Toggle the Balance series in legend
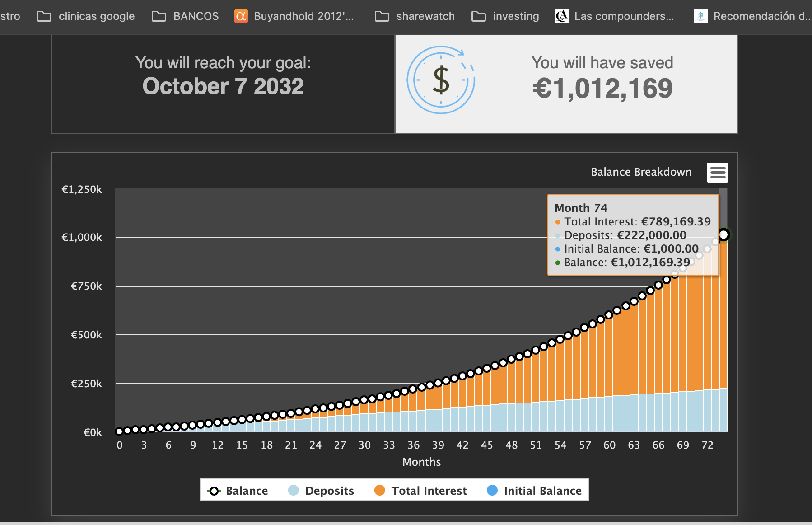 click(x=238, y=491)
